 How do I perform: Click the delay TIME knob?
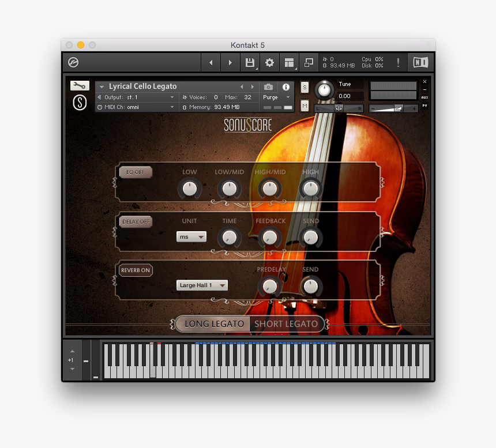[230, 238]
